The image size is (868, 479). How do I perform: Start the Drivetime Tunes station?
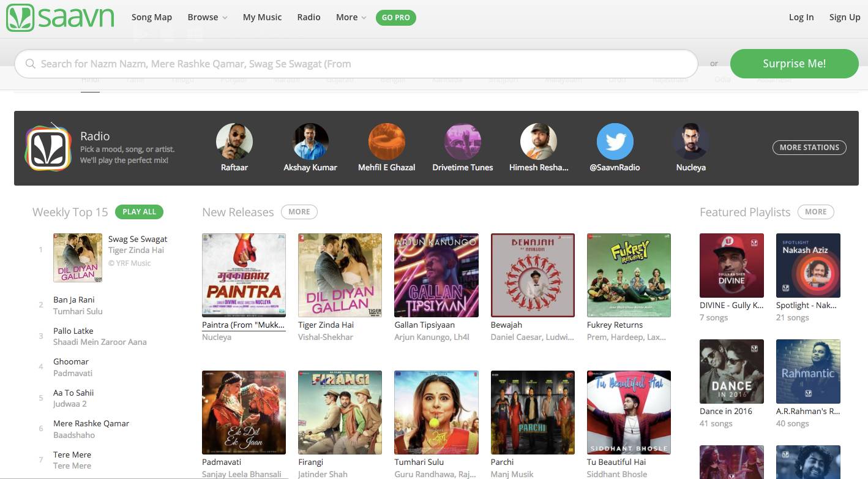pyautogui.click(x=463, y=141)
